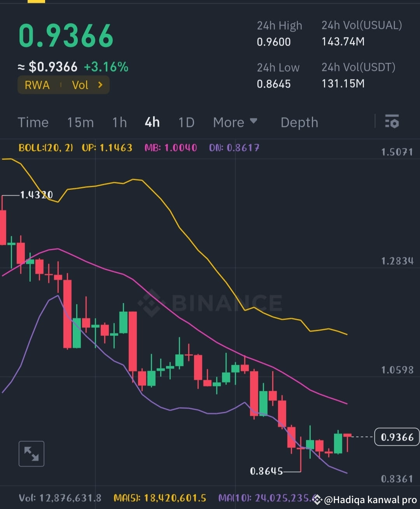The image size is (420, 509).
Task: Expand the chart using the fullscreen icon
Action: tap(31, 453)
